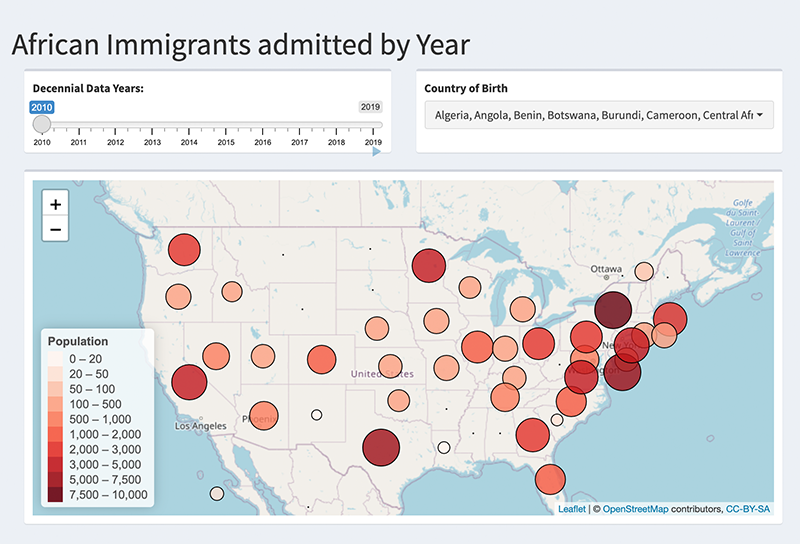The height and width of the screenshot is (544, 800).
Task: Click the Washington state circle marker
Action: coord(184,250)
